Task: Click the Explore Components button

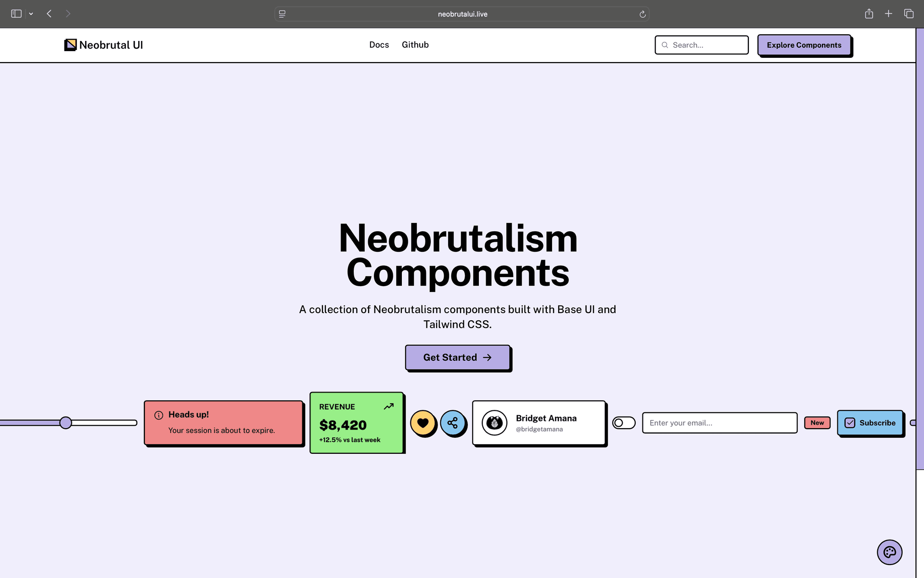Action: (804, 45)
